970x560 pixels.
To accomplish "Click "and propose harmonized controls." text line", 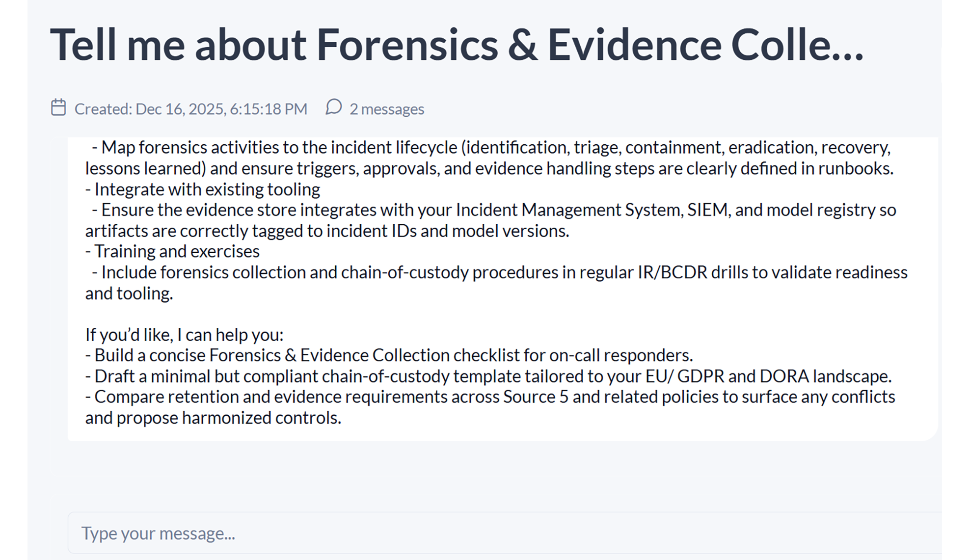I will (213, 418).
